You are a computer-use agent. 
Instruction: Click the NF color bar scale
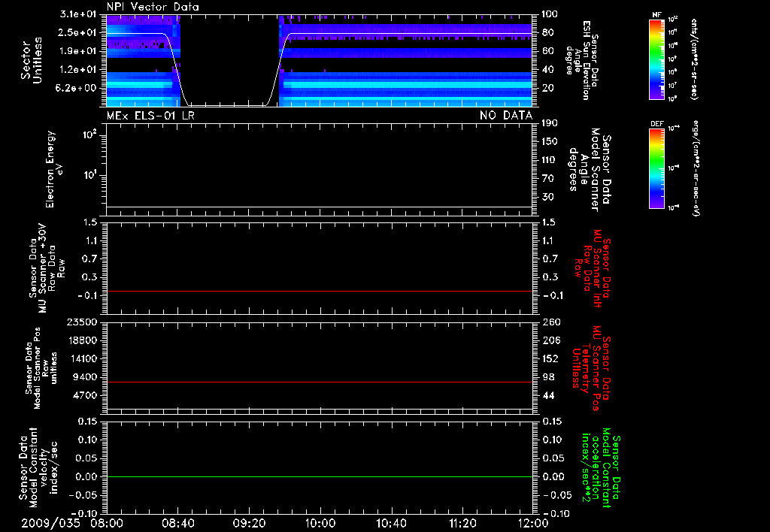pos(656,59)
